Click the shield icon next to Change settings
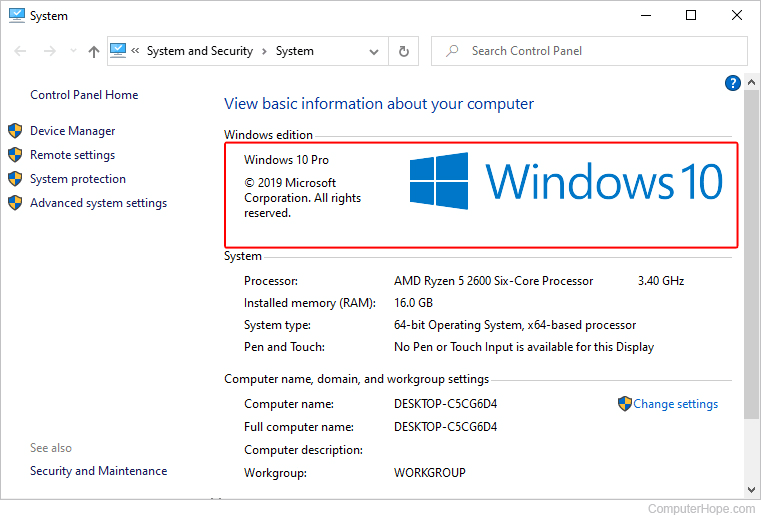 coord(625,404)
